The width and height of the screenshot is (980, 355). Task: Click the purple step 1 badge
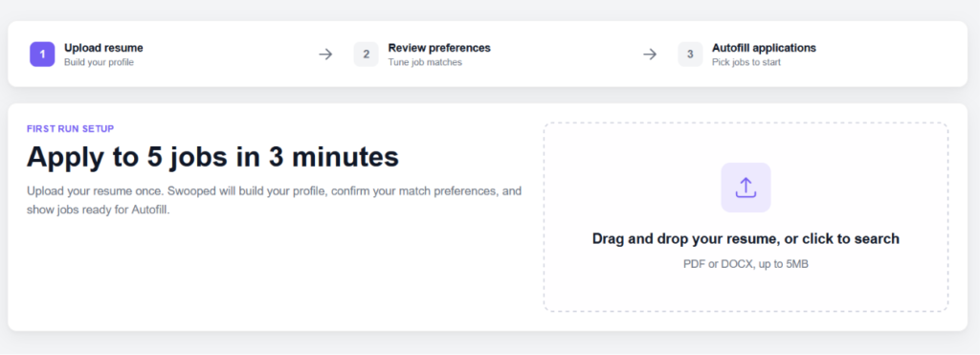pyautogui.click(x=42, y=55)
